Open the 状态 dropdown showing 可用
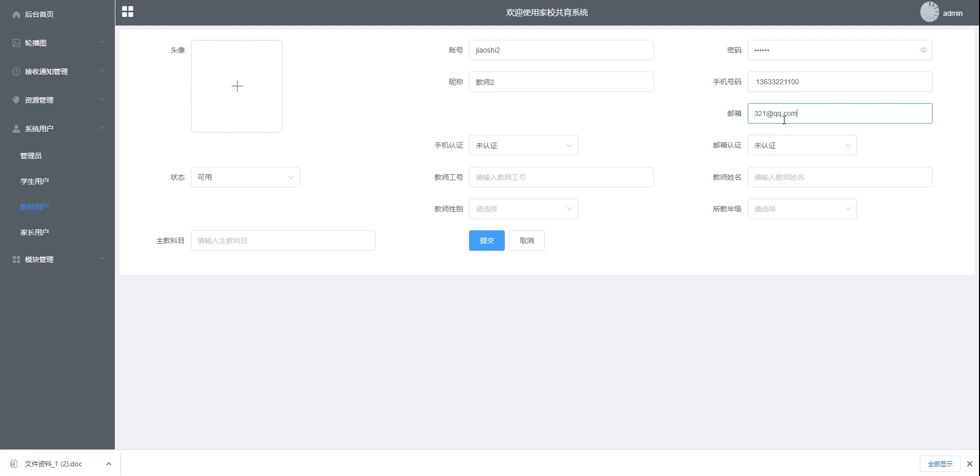This screenshot has height=476, width=980. click(246, 177)
